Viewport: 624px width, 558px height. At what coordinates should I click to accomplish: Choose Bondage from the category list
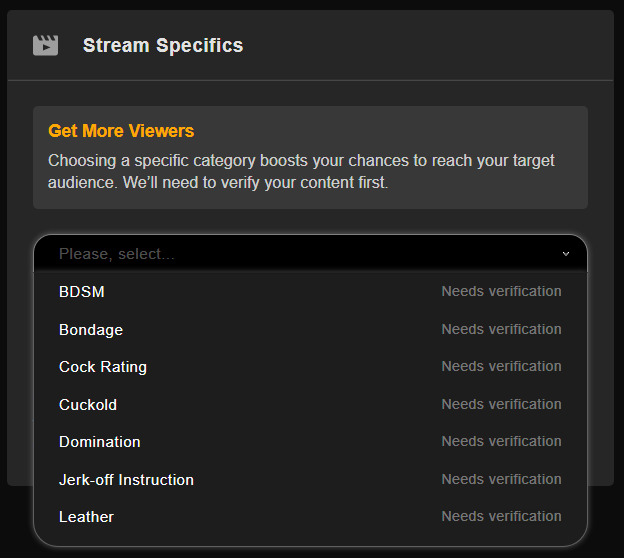pyautogui.click(x=91, y=330)
